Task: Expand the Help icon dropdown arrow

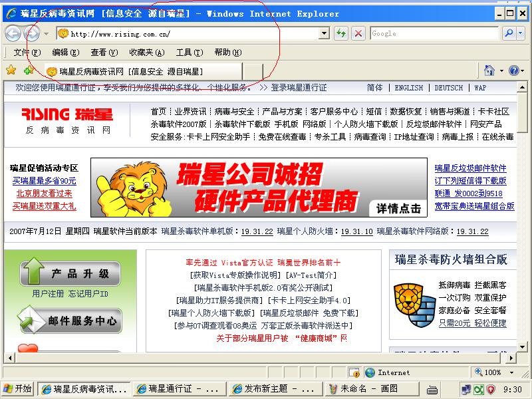Action: [523, 71]
